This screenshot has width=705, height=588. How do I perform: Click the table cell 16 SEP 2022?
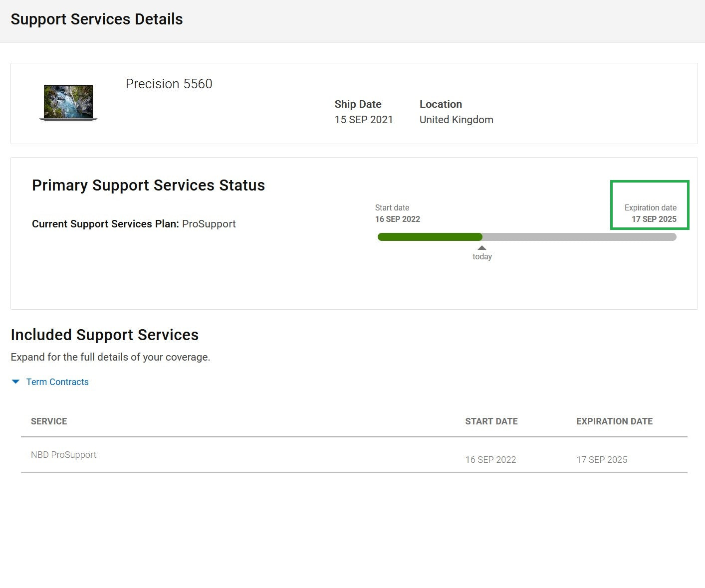pos(490,460)
